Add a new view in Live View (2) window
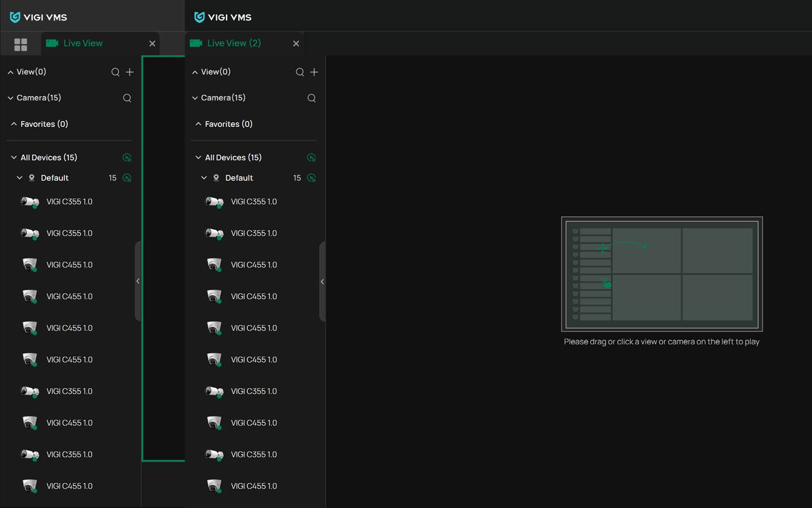Viewport: 812px width, 508px height. (x=315, y=72)
